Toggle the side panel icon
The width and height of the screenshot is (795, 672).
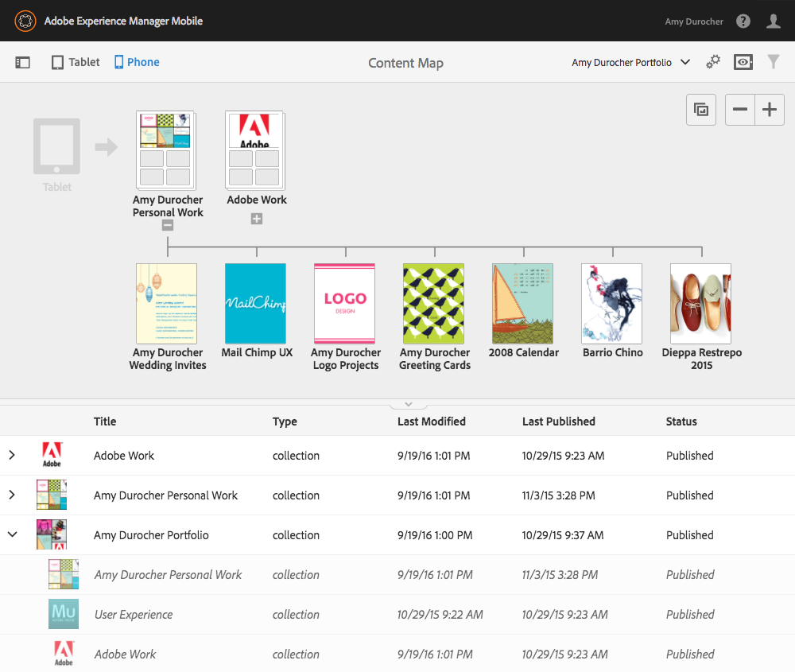click(x=23, y=62)
